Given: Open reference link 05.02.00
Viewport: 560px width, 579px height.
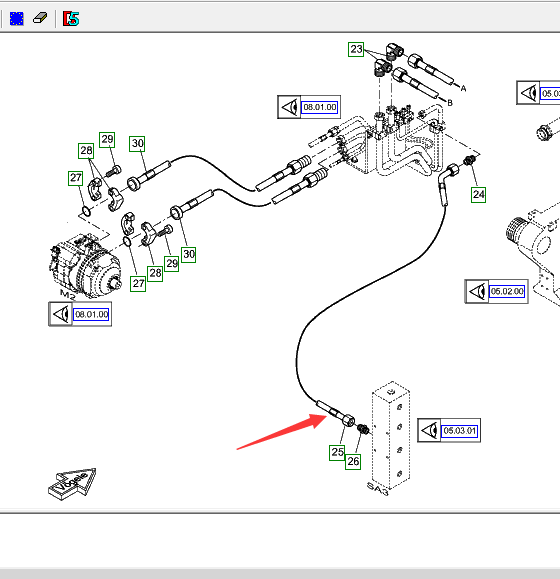Looking at the screenshot, I should pos(507,291).
